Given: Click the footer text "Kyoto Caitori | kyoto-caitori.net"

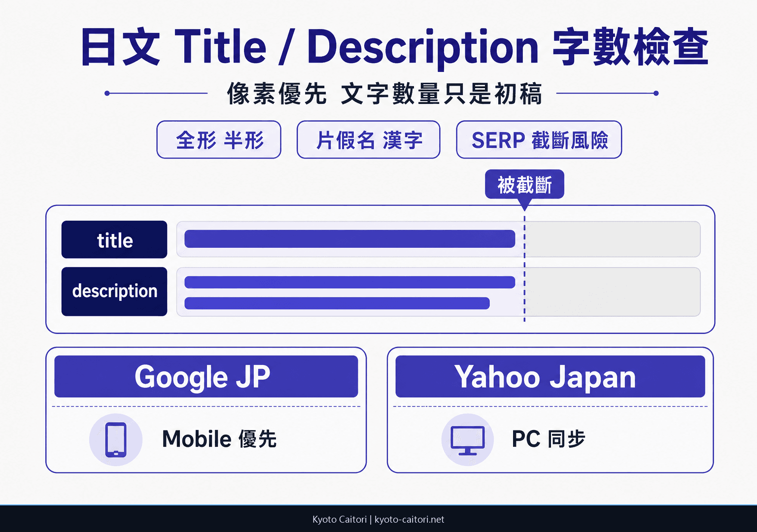Looking at the screenshot, I should (x=378, y=519).
